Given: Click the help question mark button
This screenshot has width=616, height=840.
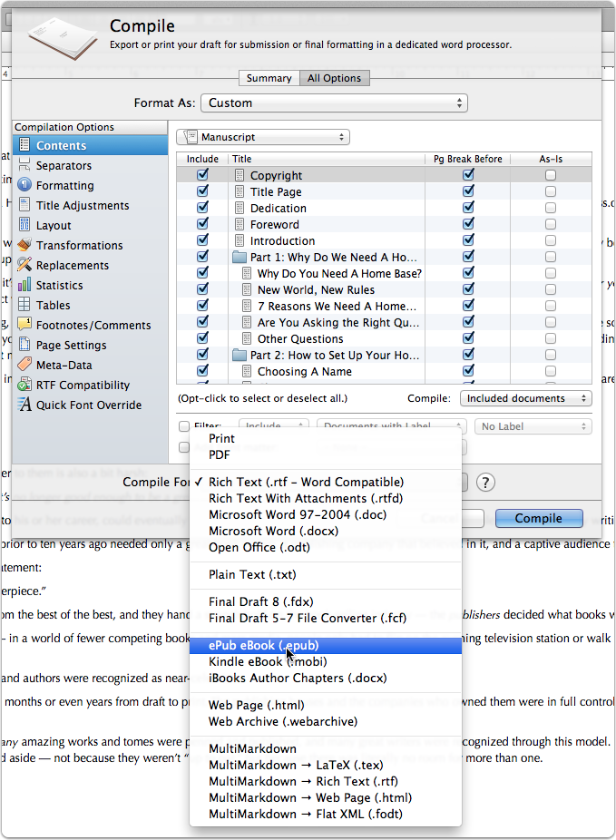Looking at the screenshot, I should point(485,483).
